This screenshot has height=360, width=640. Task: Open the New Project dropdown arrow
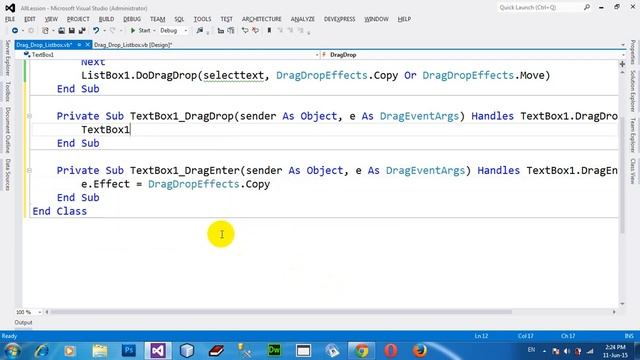click(53, 31)
